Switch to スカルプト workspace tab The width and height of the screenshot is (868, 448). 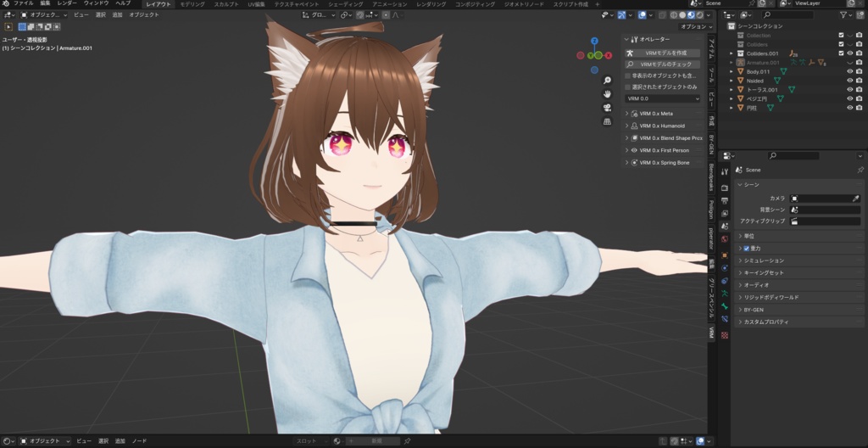226,4
